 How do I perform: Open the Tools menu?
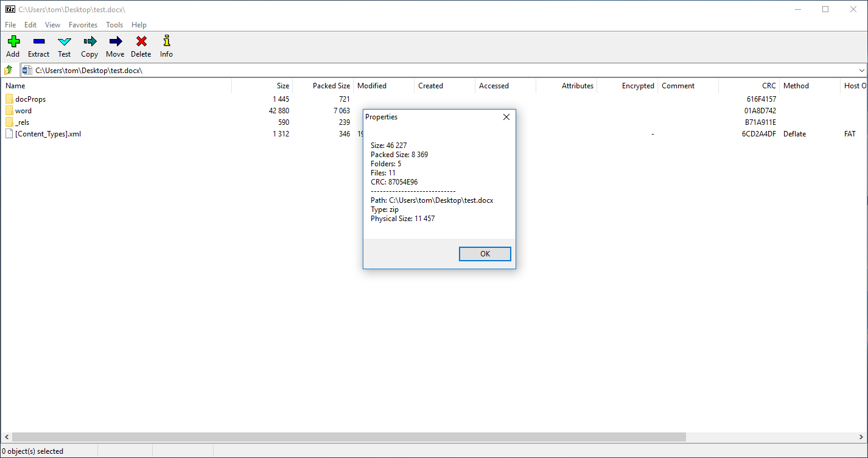pos(114,25)
